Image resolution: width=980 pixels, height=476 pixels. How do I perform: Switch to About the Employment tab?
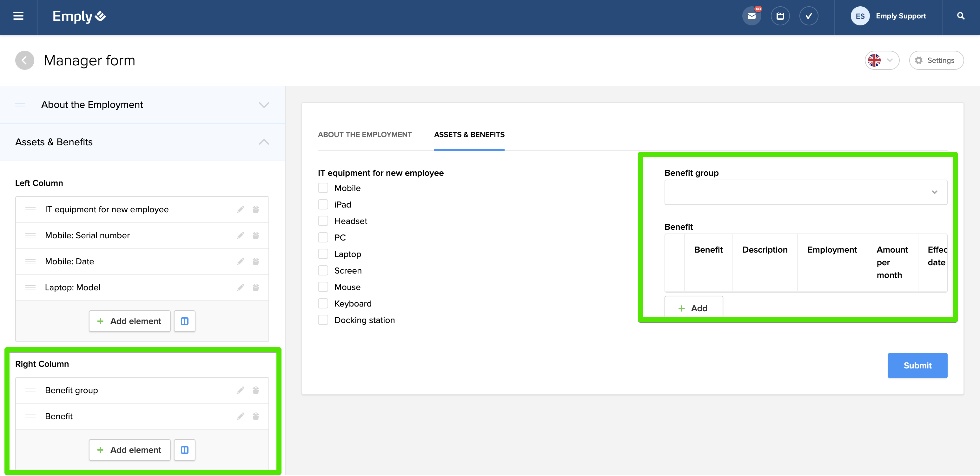click(364, 135)
